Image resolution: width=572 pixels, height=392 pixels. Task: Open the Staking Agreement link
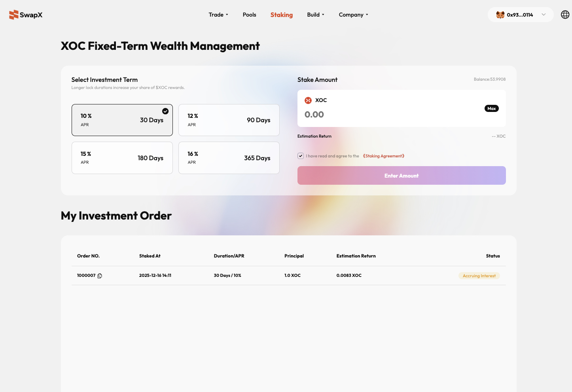tap(383, 156)
